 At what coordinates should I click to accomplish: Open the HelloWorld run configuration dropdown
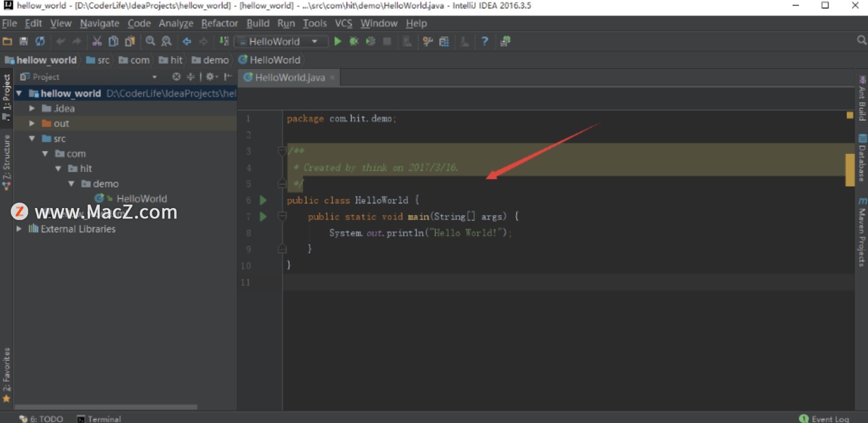pyautogui.click(x=281, y=42)
